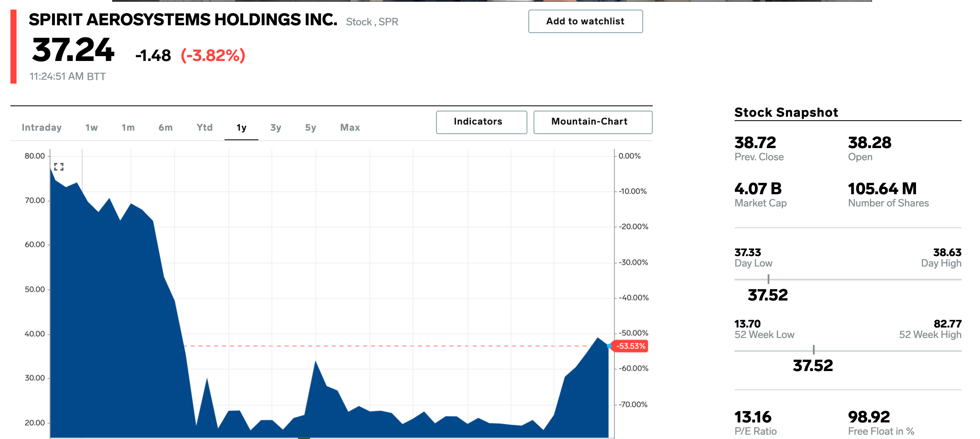
Task: Select the 1y time range
Action: click(x=242, y=128)
